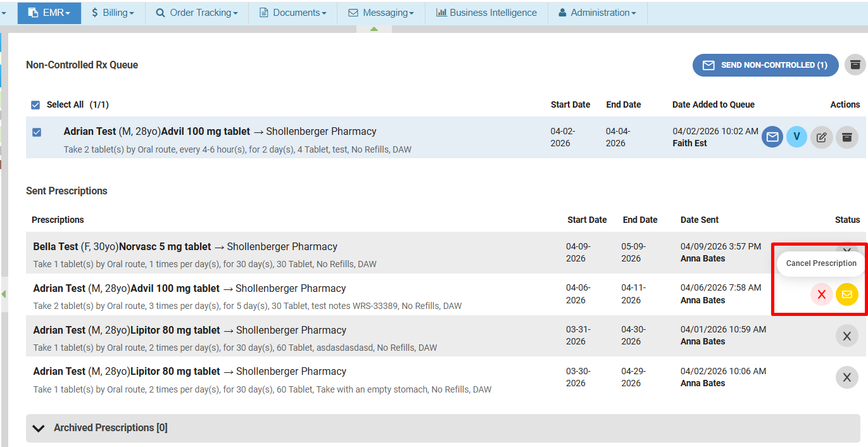Image resolution: width=868 pixels, height=447 pixels.
Task: Click the archive icon beside Send Non-Controlled
Action: coord(855,65)
